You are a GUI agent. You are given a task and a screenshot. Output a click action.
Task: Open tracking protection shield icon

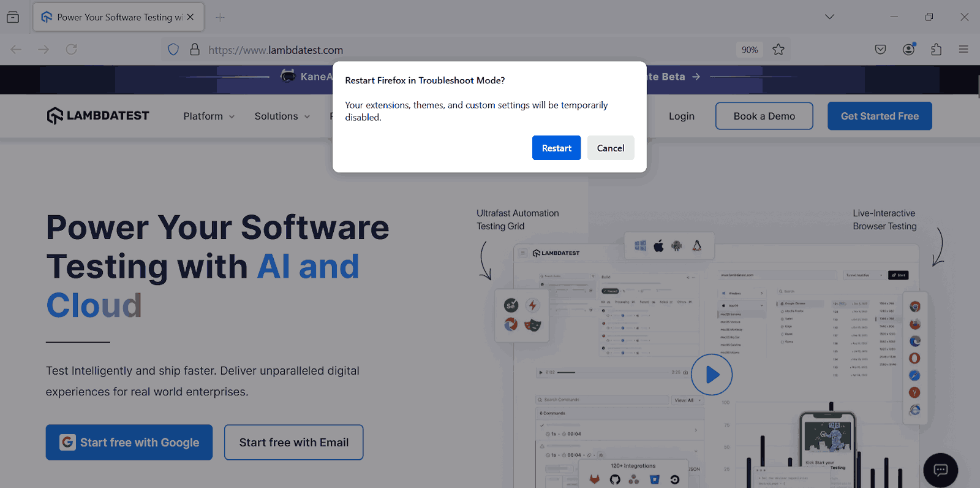(173, 50)
